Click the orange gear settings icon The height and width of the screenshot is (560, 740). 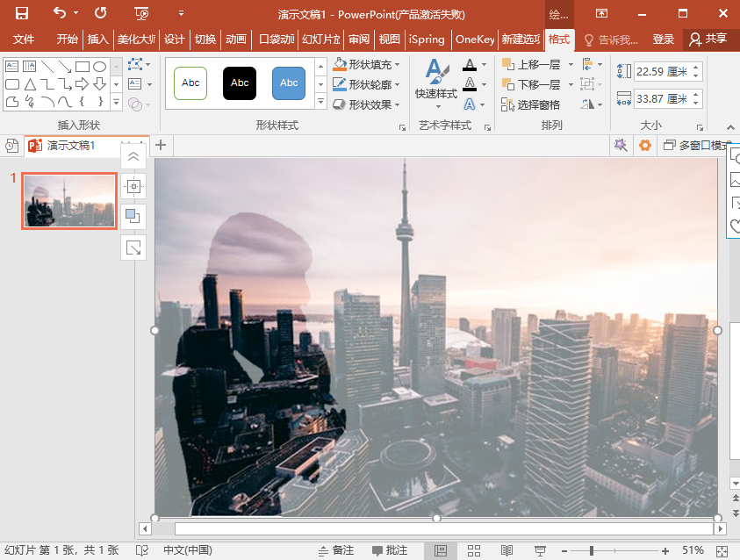click(x=644, y=146)
